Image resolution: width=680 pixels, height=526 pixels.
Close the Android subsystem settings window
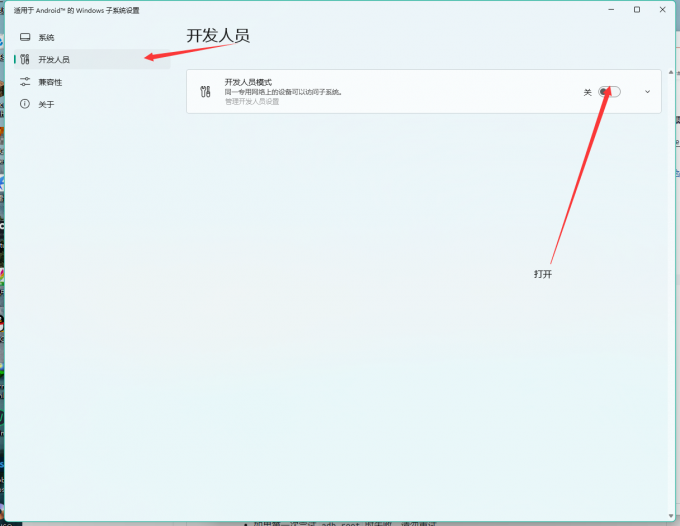[663, 10]
